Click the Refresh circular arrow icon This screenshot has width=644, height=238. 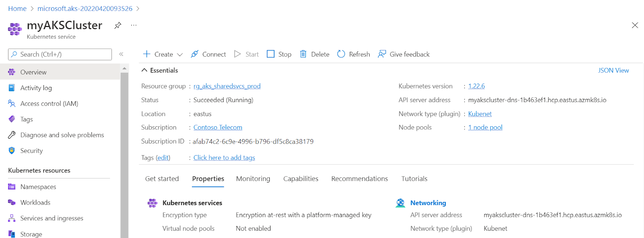click(x=341, y=54)
